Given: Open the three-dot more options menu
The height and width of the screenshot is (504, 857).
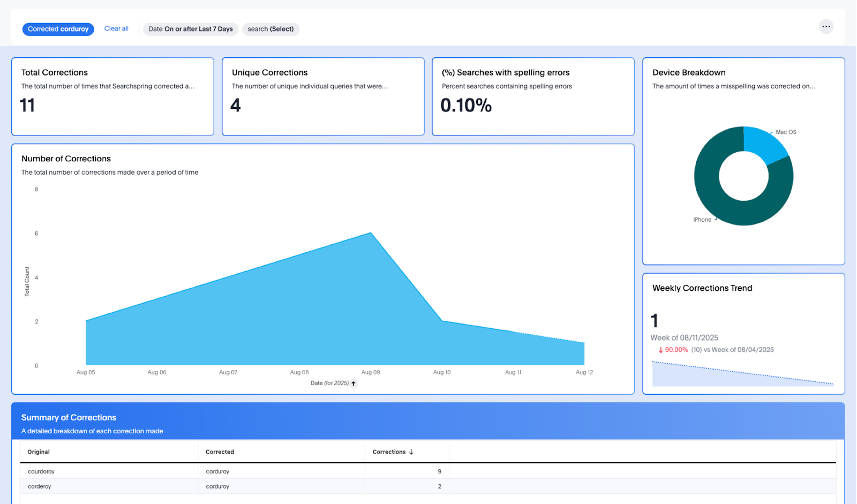Looking at the screenshot, I should [826, 27].
